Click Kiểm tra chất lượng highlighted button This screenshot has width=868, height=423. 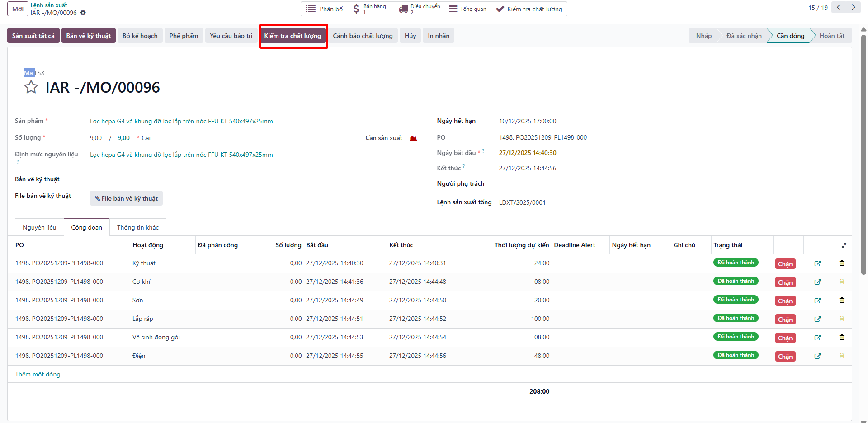point(293,36)
